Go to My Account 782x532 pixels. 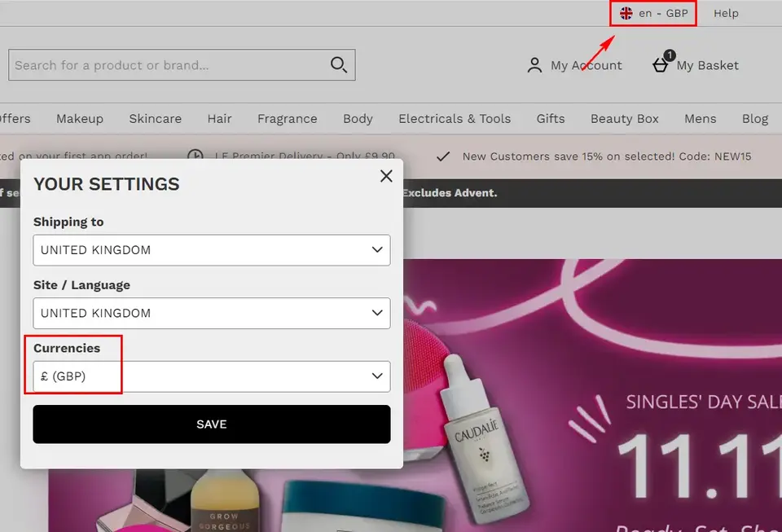click(x=574, y=65)
